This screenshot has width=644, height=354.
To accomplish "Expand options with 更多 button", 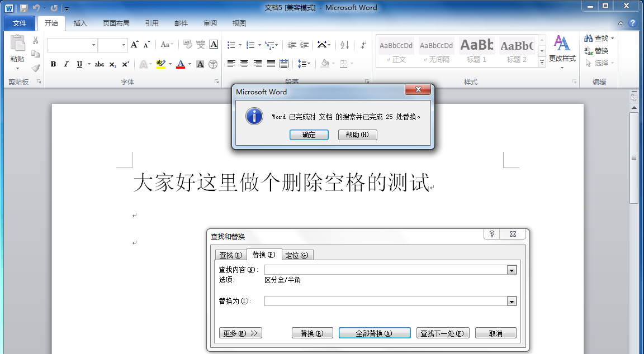I will pos(240,333).
